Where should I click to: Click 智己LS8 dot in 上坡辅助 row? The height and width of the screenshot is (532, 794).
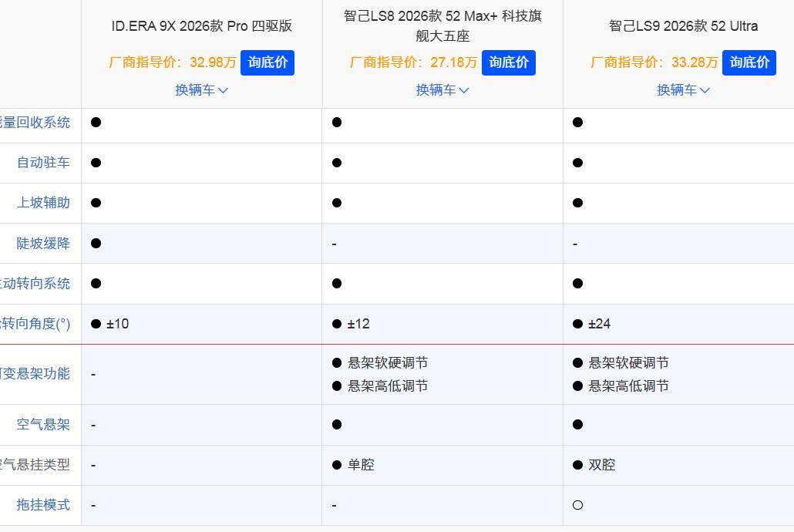pyautogui.click(x=337, y=203)
